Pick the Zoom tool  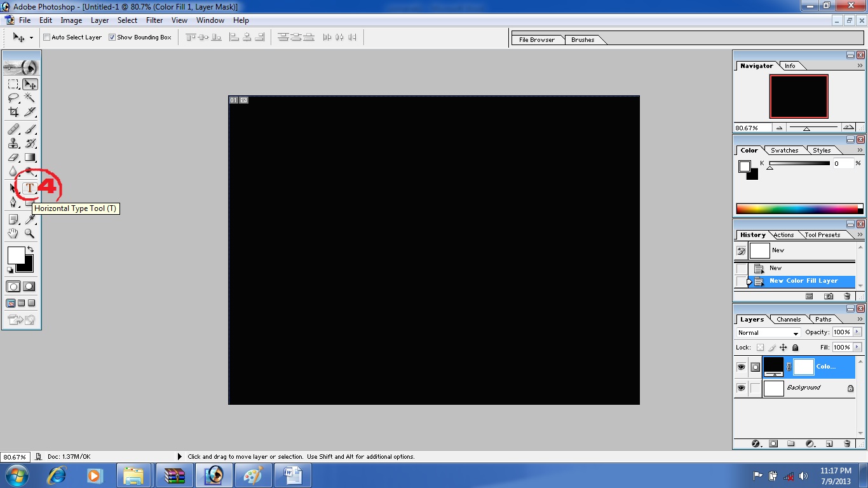[x=29, y=233]
